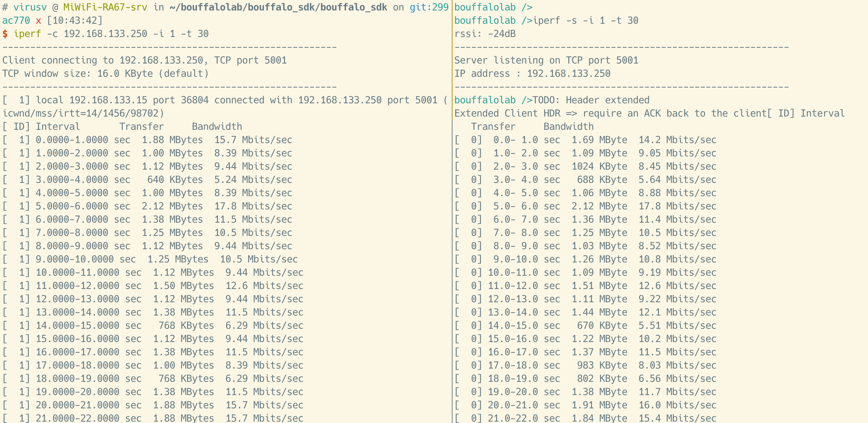Click the iperf -s server command text
Screen dimensions: 868x423
click(x=585, y=21)
